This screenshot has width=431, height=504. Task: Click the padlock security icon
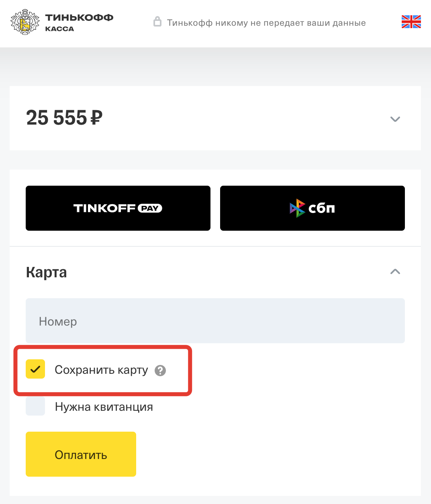pos(157,21)
